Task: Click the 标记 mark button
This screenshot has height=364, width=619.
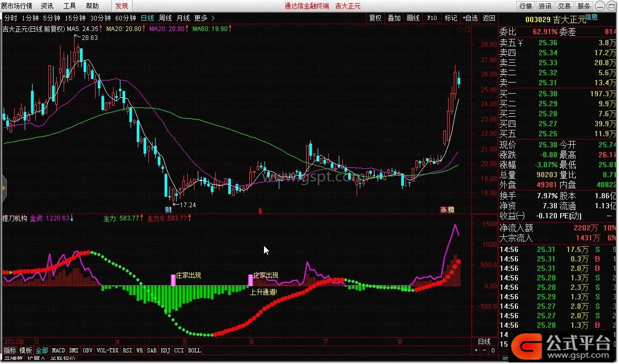Action: coord(451,18)
